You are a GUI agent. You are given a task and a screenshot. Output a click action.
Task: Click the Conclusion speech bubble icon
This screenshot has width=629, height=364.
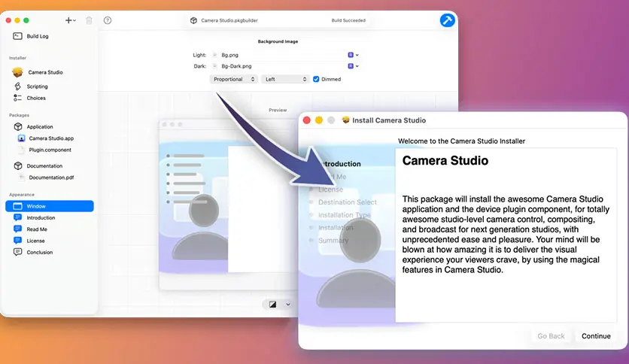pos(17,252)
